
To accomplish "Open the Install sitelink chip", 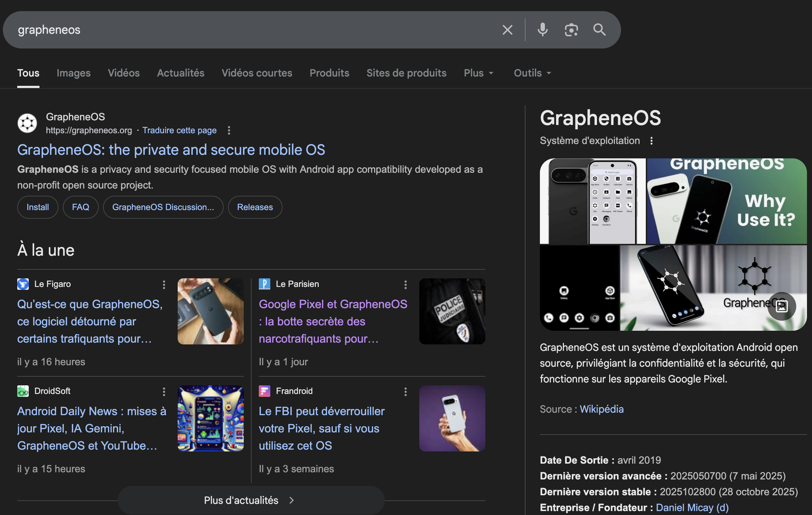I will pyautogui.click(x=38, y=207).
